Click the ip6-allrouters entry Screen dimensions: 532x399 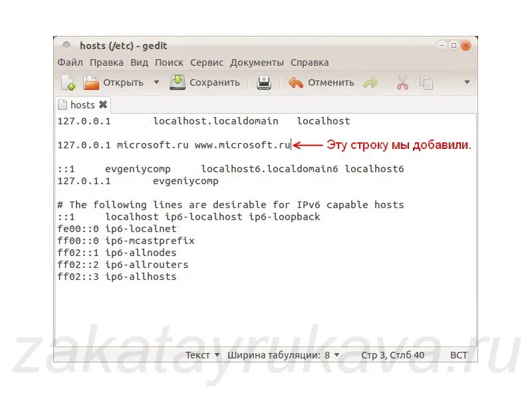tap(146, 265)
